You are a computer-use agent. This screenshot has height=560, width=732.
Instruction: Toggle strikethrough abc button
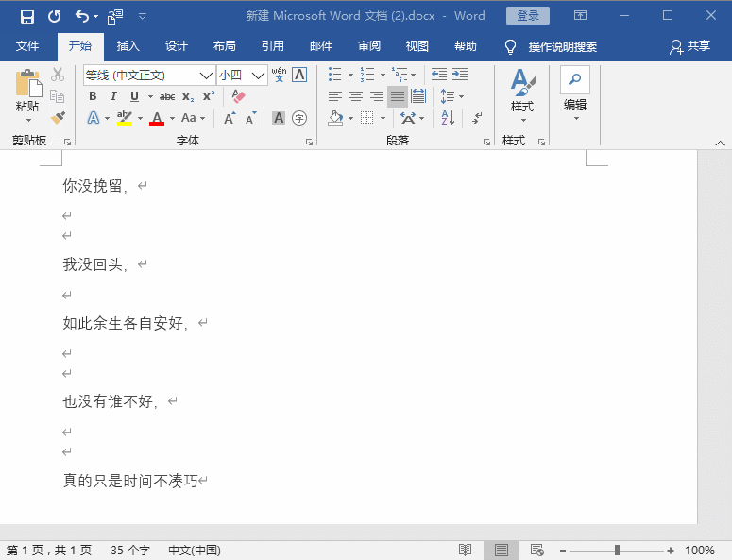tap(167, 96)
